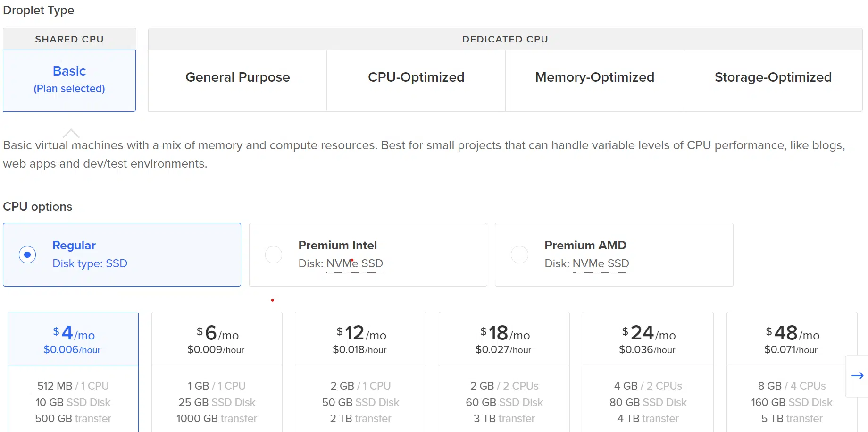Click the NVMe SSD link under Premium Intel
This screenshot has height=432, width=868.
tap(355, 264)
